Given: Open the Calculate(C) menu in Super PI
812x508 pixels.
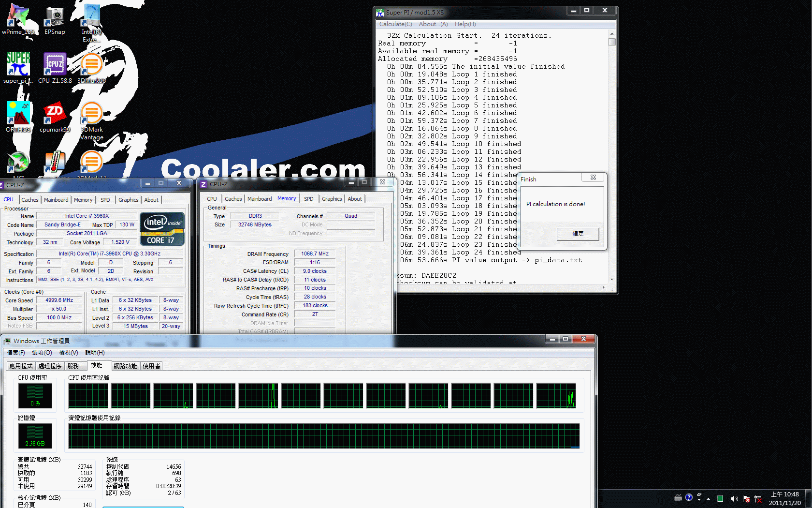Looking at the screenshot, I should [395, 24].
